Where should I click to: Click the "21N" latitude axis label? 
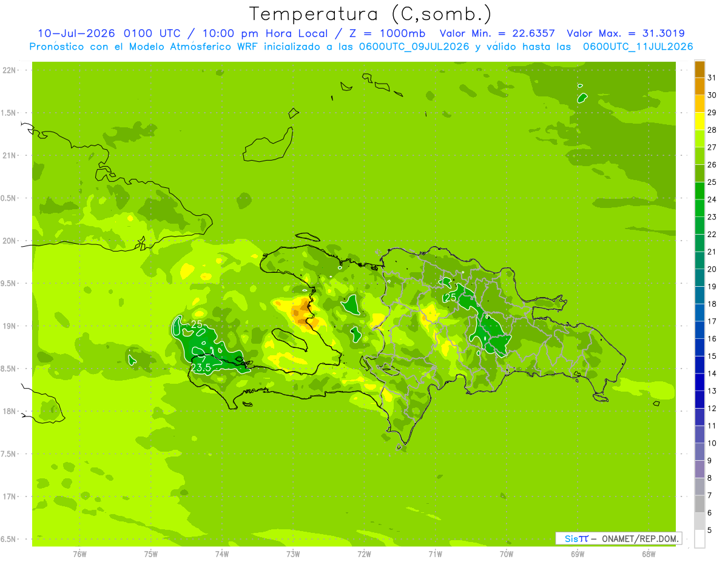click(x=9, y=156)
